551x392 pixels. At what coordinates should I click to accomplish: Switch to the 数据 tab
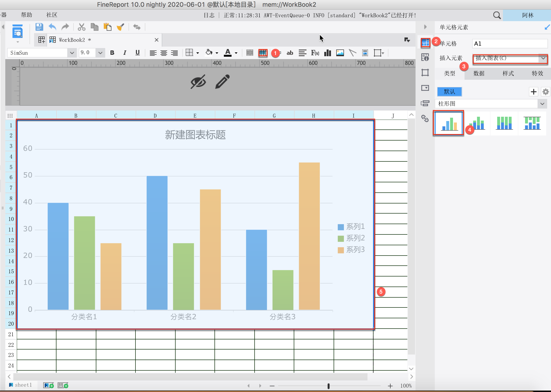pos(479,73)
